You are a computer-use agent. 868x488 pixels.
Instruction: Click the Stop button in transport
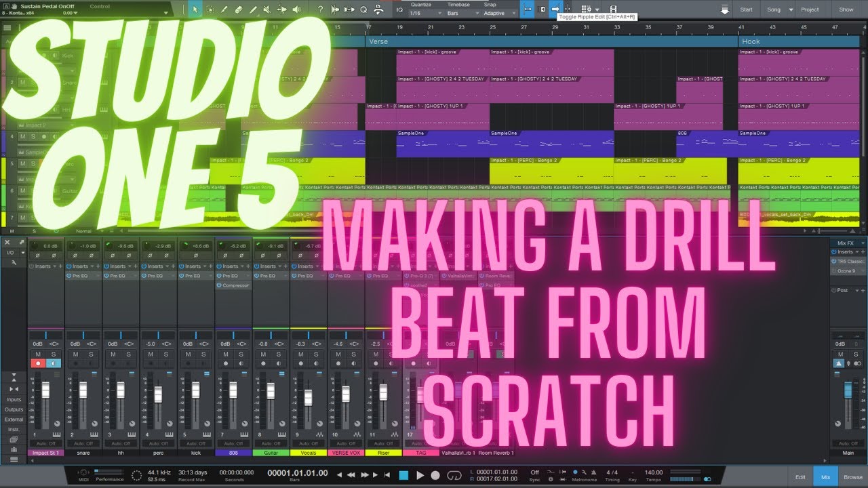(403, 476)
